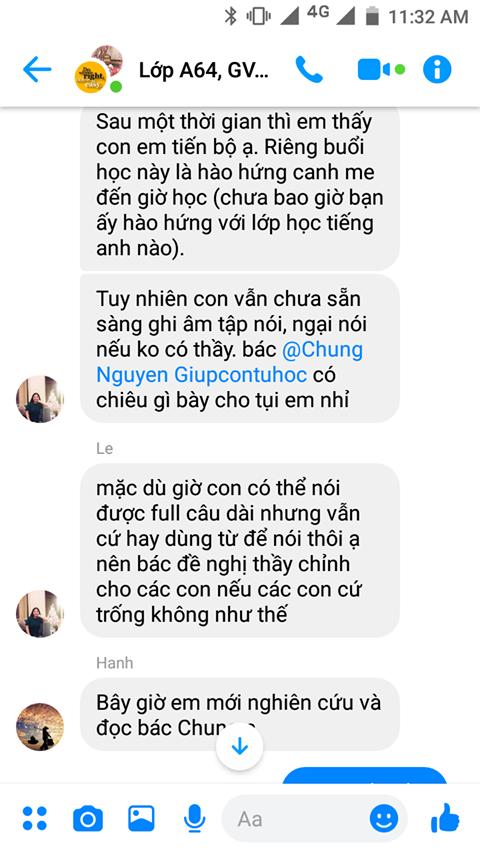Open the emoji smiley picker

click(x=384, y=819)
